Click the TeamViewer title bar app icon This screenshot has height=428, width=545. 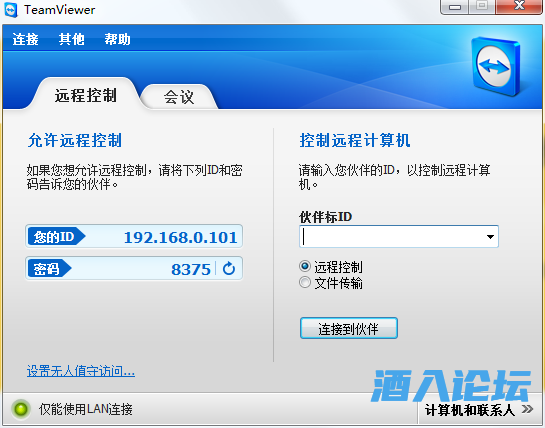coord(11,10)
